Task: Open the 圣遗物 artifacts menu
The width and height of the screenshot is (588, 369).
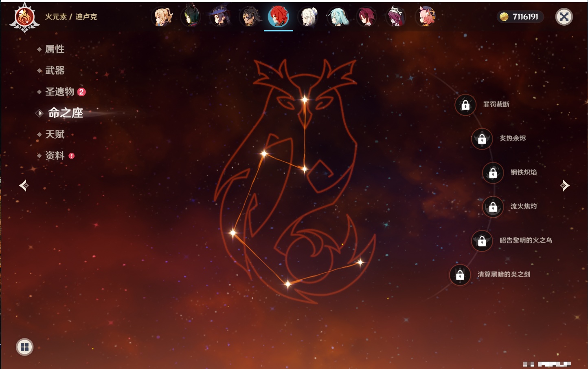Action: (x=59, y=92)
